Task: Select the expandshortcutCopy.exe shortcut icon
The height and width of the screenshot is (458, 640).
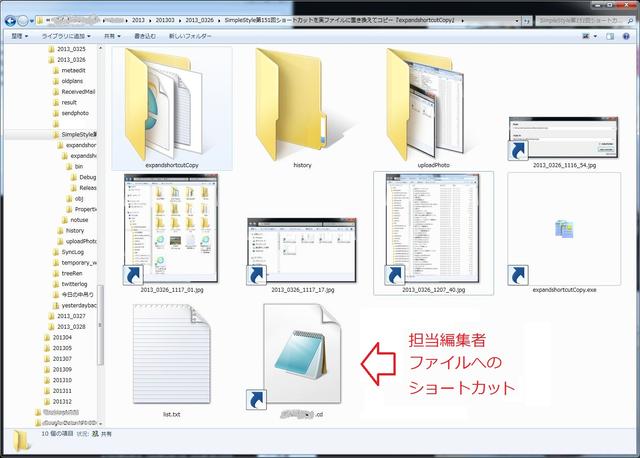Action: coord(564,229)
